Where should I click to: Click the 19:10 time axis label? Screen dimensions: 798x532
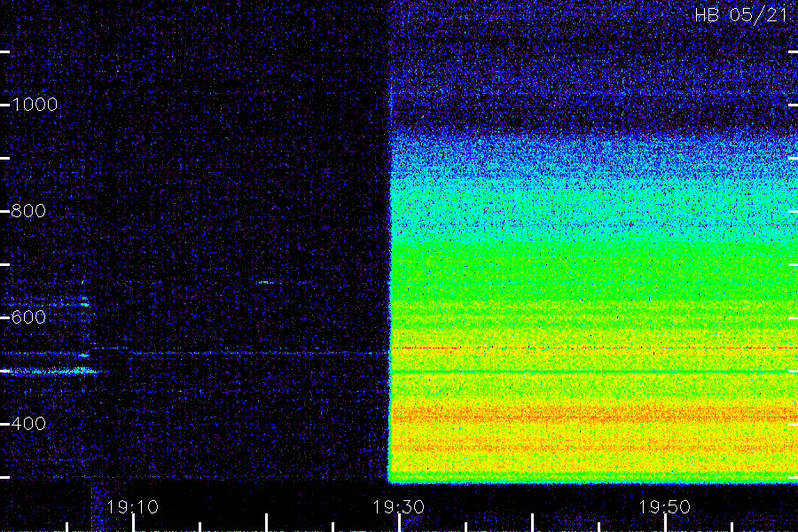point(133,507)
